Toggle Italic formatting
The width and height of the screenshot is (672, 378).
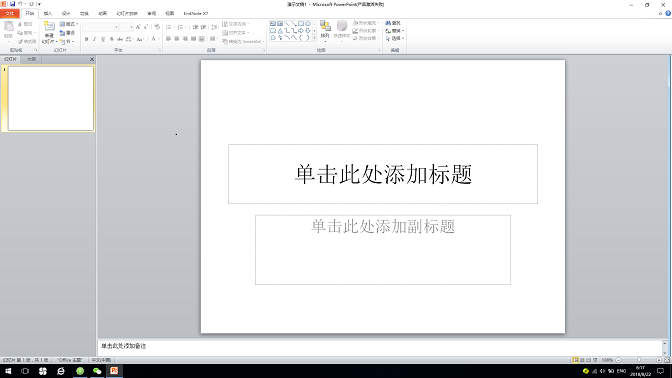95,39
